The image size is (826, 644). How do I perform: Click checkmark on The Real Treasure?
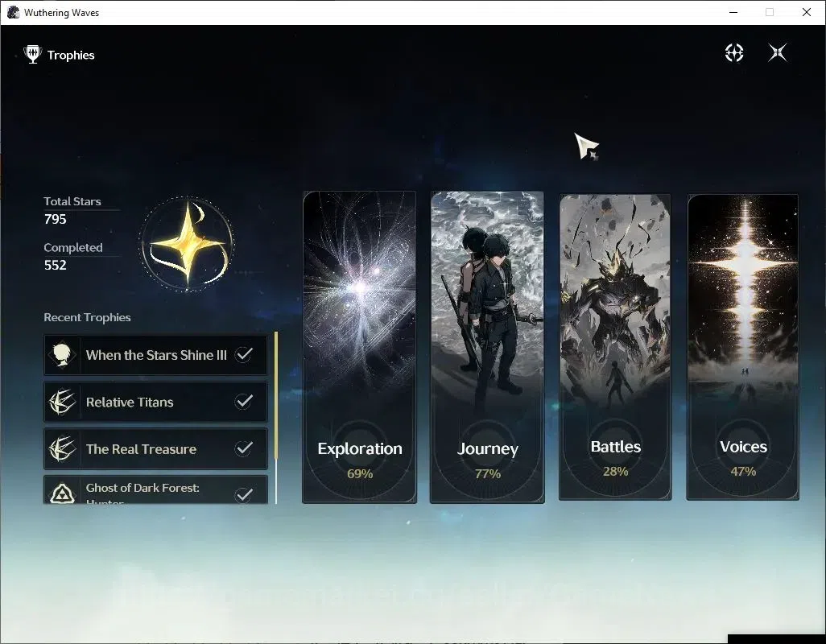[x=243, y=448]
